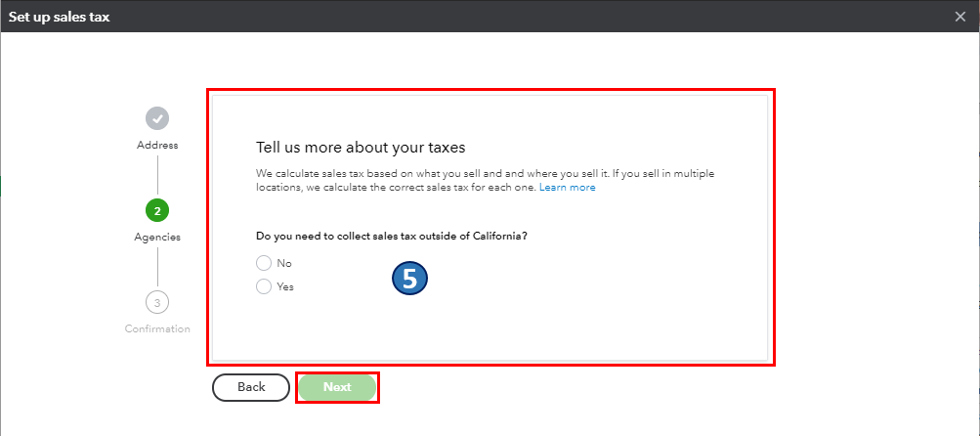The width and height of the screenshot is (980, 436).
Task: Select the No radio button
Action: click(263, 263)
